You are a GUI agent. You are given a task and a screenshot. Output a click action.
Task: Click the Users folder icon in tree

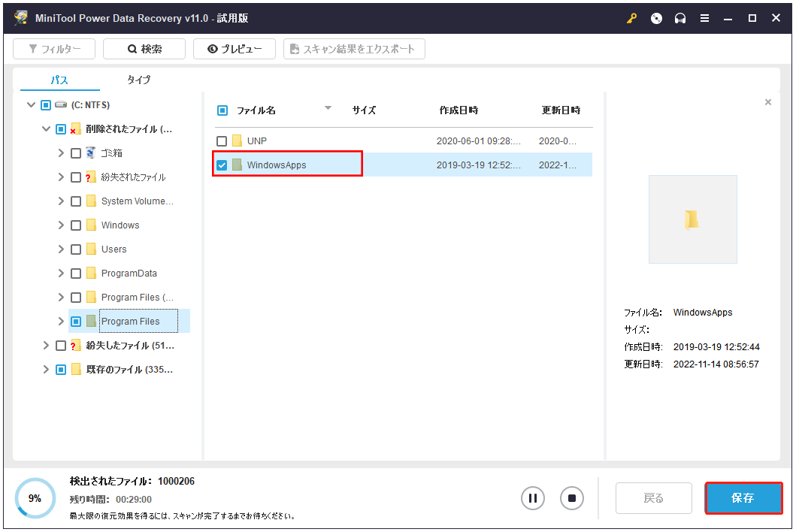click(92, 249)
